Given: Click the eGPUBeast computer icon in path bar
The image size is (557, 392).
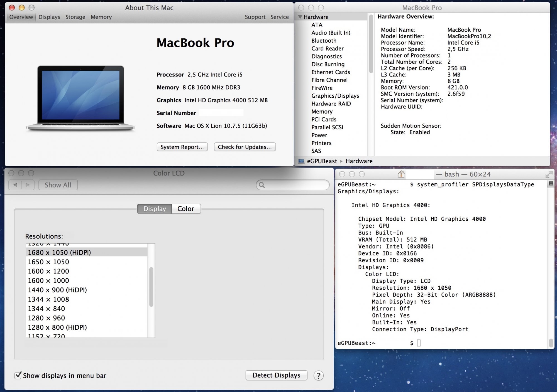Looking at the screenshot, I should pyautogui.click(x=301, y=161).
